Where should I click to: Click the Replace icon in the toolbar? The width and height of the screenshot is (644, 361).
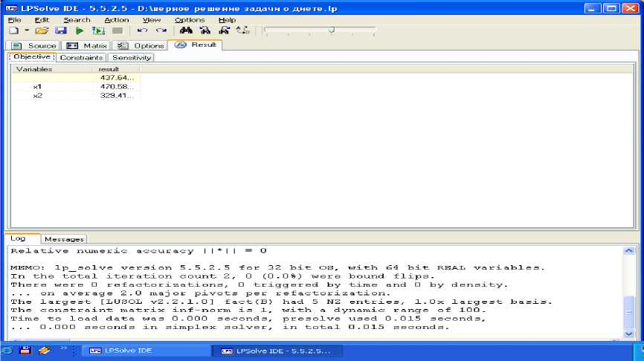tap(242, 30)
